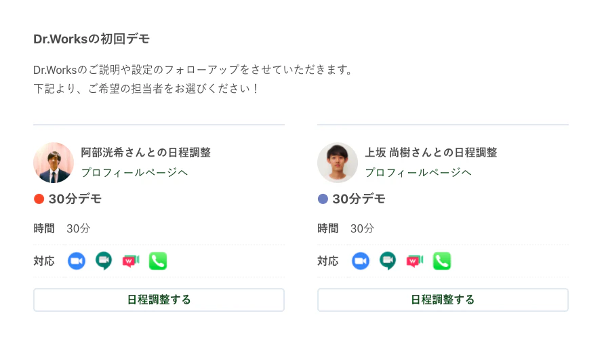The height and width of the screenshot is (364, 604).
Task: Select 上坂 尚樹さんとの日程調整 heading
Action: coord(431,153)
